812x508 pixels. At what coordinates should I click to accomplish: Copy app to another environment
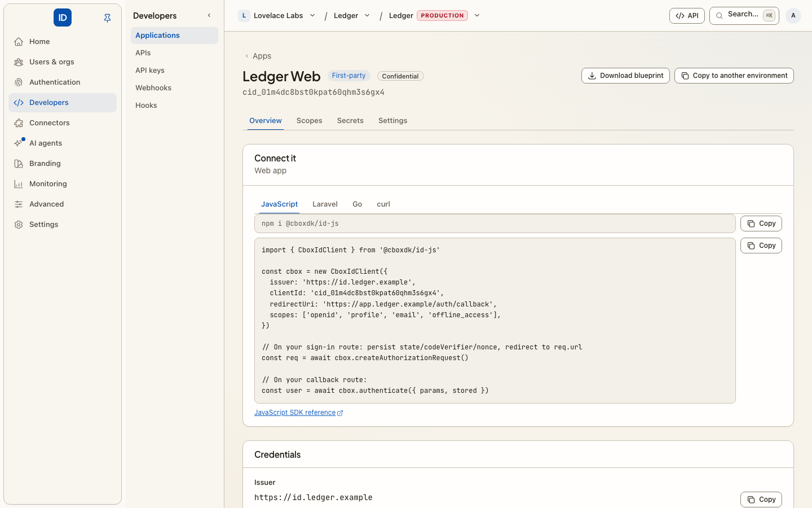coord(734,76)
